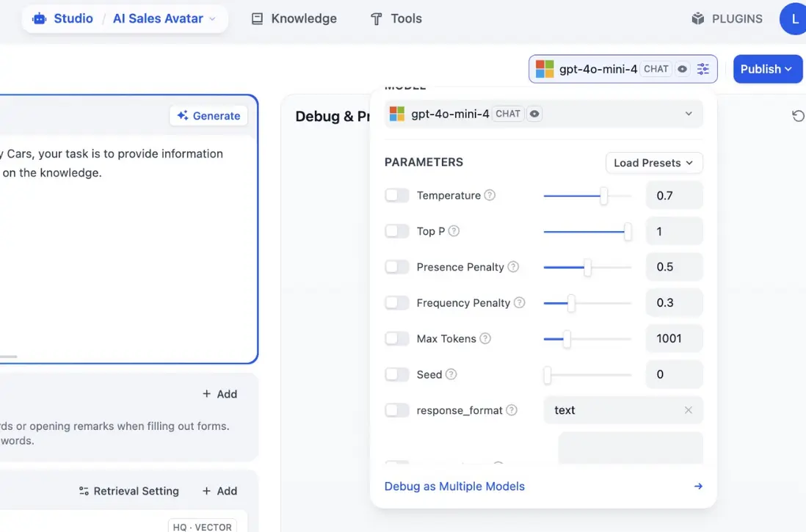The image size is (806, 532).
Task: Click the Microsoft logo in header model chip
Action: click(x=545, y=69)
